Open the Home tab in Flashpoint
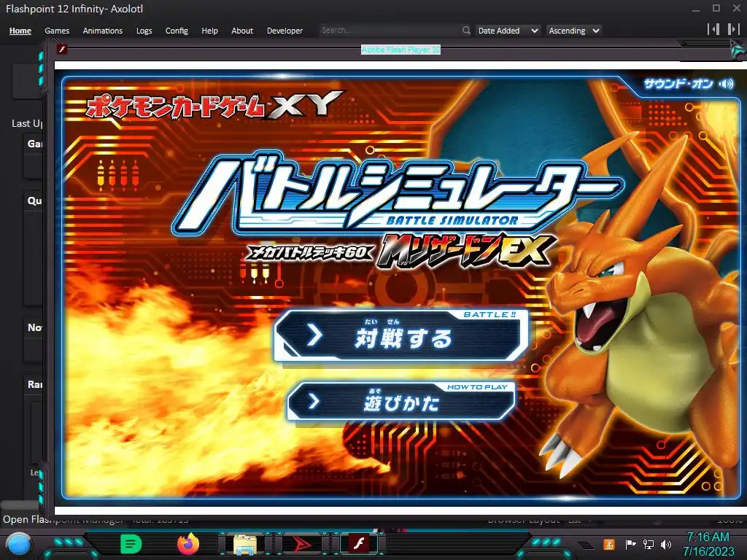This screenshot has height=560, width=747. (x=20, y=31)
